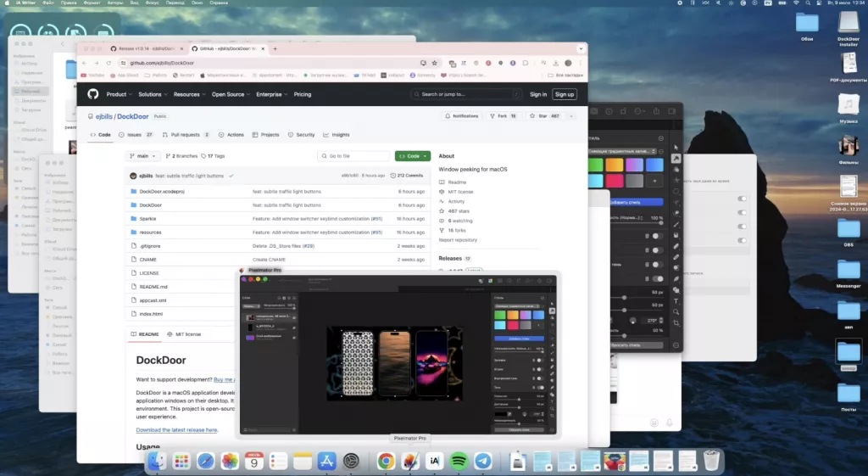Select the elliptical selection tool in Pixelmator
Viewport: 868px width, 476px height.
(x=676, y=191)
